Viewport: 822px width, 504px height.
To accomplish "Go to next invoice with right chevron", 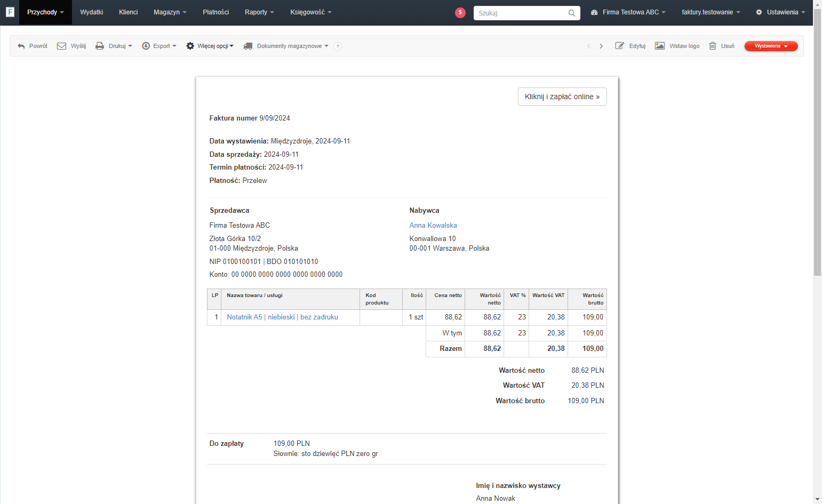I will click(601, 46).
